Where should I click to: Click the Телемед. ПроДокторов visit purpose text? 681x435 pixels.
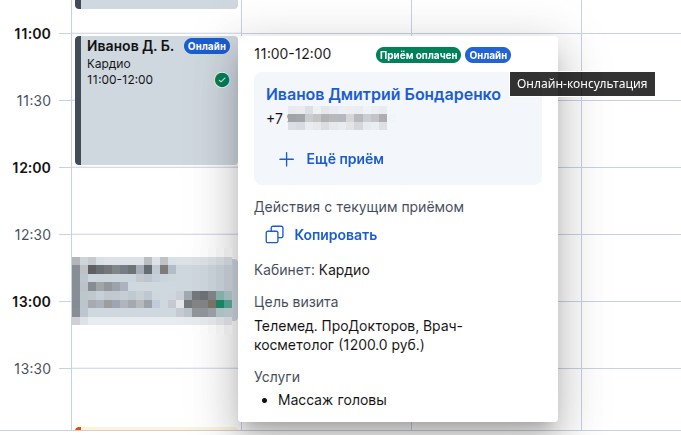tap(358, 335)
